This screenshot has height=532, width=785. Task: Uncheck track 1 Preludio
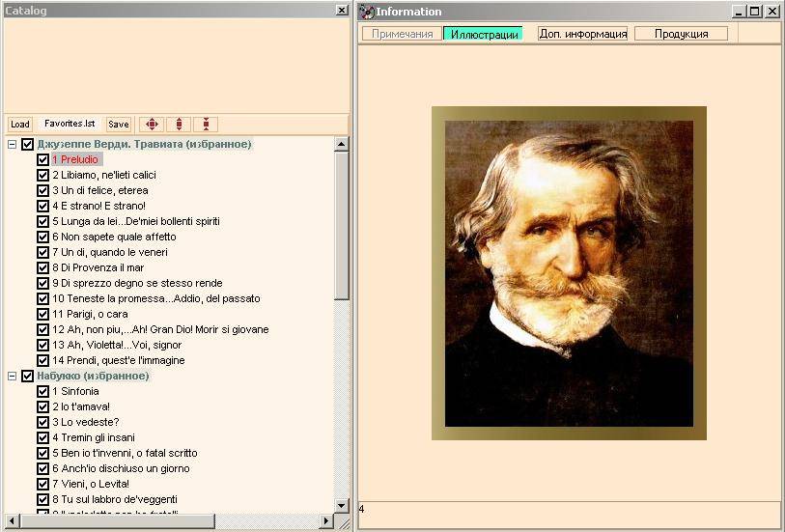(43, 159)
